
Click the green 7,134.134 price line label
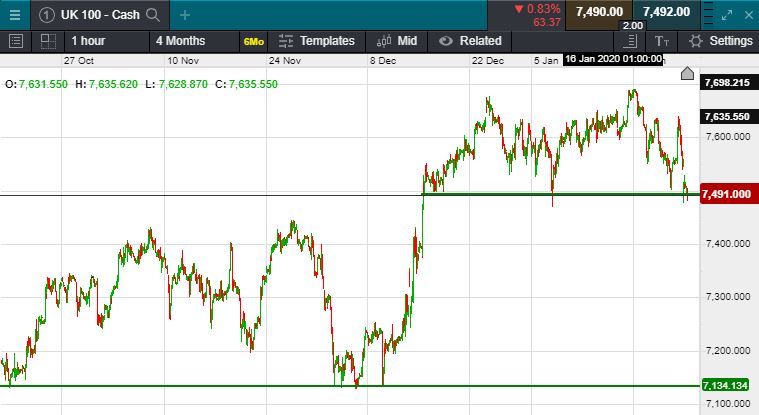coord(726,386)
